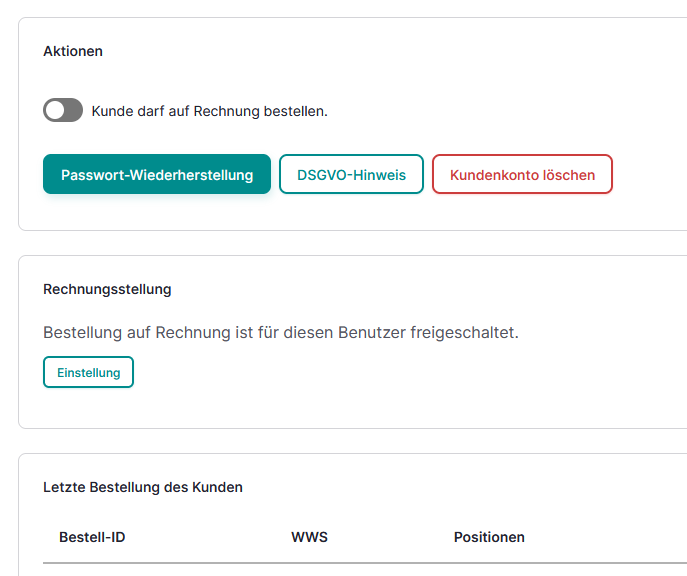Click the word 'freigeschaltet' in status text
The image size is (687, 576).
tap(464, 332)
